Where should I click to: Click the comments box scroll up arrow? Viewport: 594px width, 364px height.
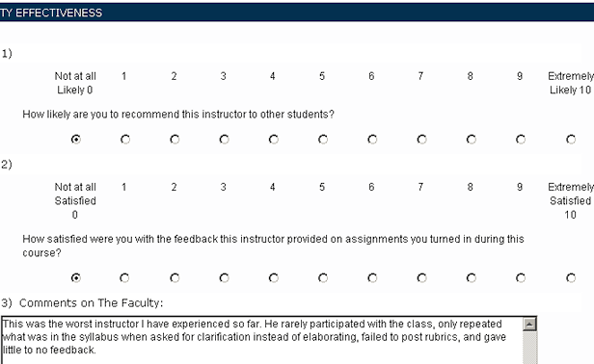[x=529, y=325]
